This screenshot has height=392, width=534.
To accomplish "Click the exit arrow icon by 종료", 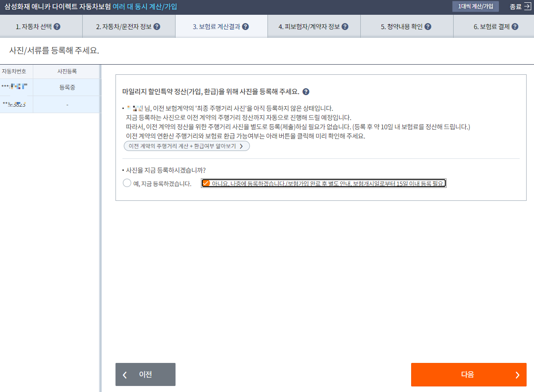I will (527, 6).
